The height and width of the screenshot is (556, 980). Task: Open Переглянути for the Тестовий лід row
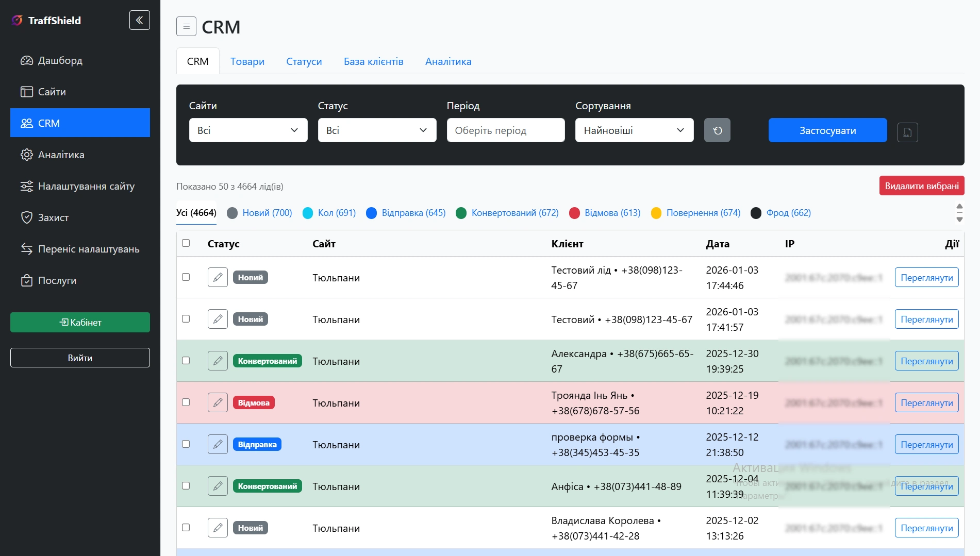[927, 277]
